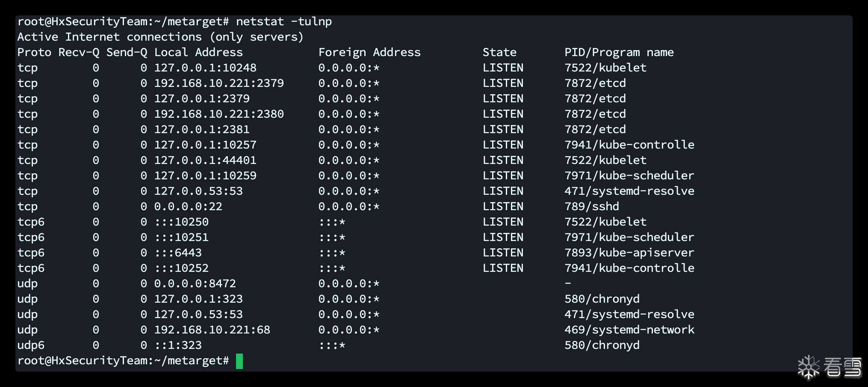Select the 7893/kube-apiserver process entry
Viewport: 868px width, 387px height.
point(629,253)
